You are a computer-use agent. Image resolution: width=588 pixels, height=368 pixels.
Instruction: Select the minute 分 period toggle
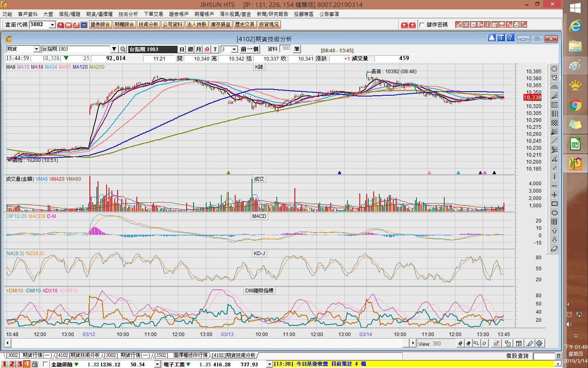coord(207,49)
